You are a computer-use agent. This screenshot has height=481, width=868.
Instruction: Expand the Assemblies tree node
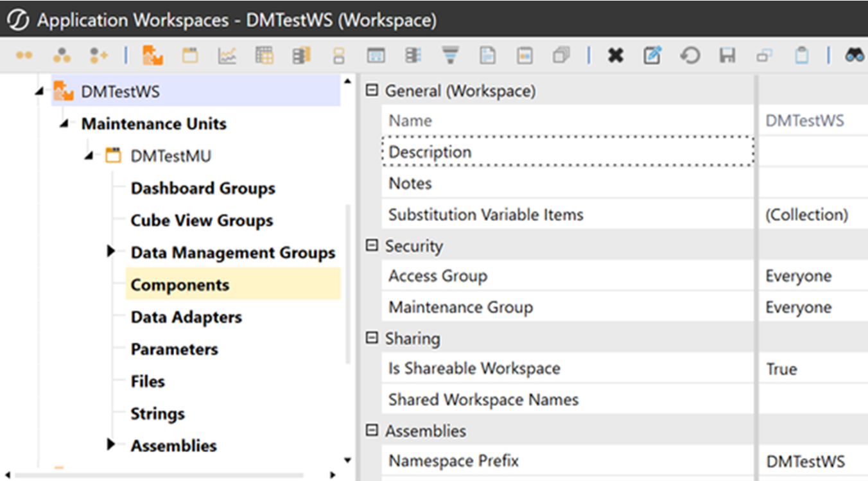click(112, 444)
